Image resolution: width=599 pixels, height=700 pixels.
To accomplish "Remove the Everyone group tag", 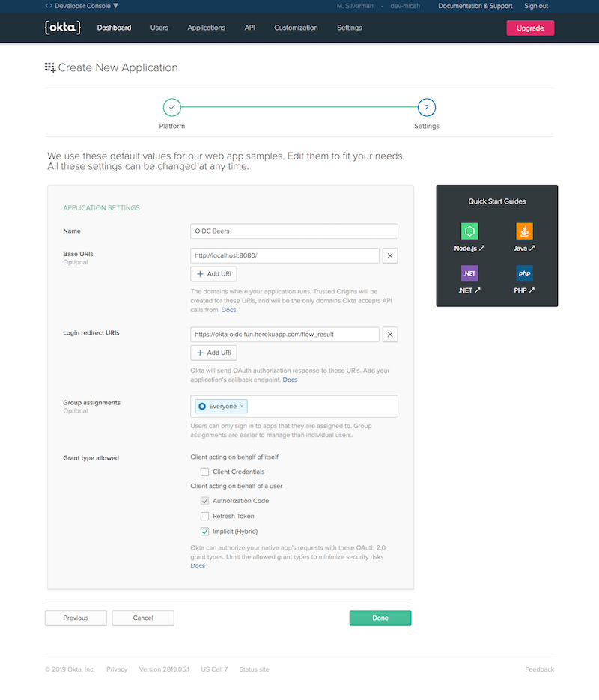I will 242,406.
